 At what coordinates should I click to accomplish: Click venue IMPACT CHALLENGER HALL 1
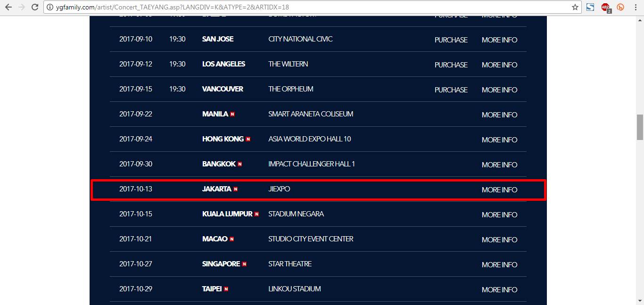tap(312, 164)
